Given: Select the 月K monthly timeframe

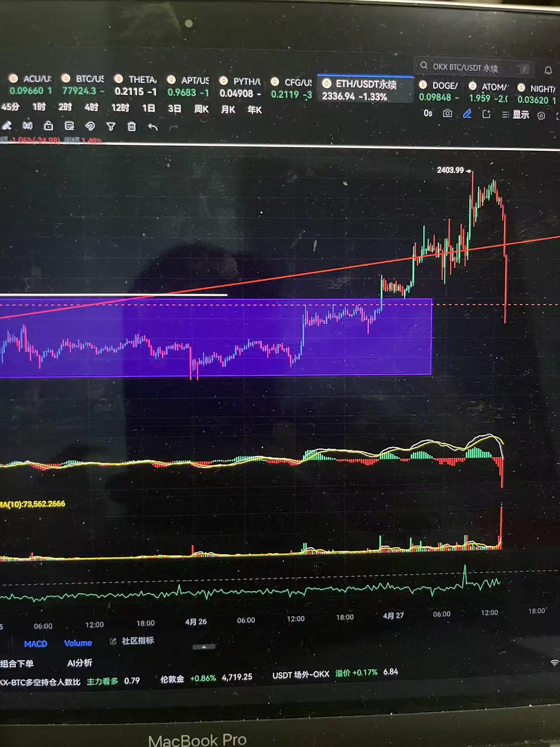Looking at the screenshot, I should (x=228, y=109).
